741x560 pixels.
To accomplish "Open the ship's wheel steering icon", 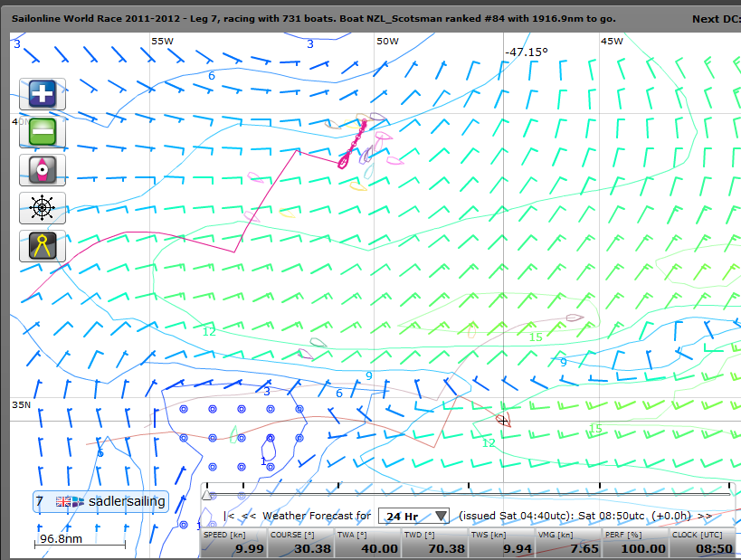I will click(42, 207).
